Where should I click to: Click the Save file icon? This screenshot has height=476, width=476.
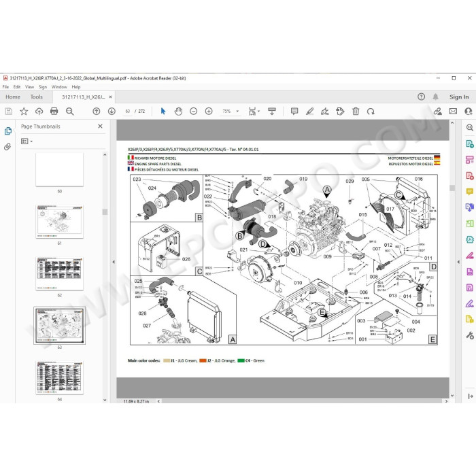pyautogui.click(x=9, y=112)
